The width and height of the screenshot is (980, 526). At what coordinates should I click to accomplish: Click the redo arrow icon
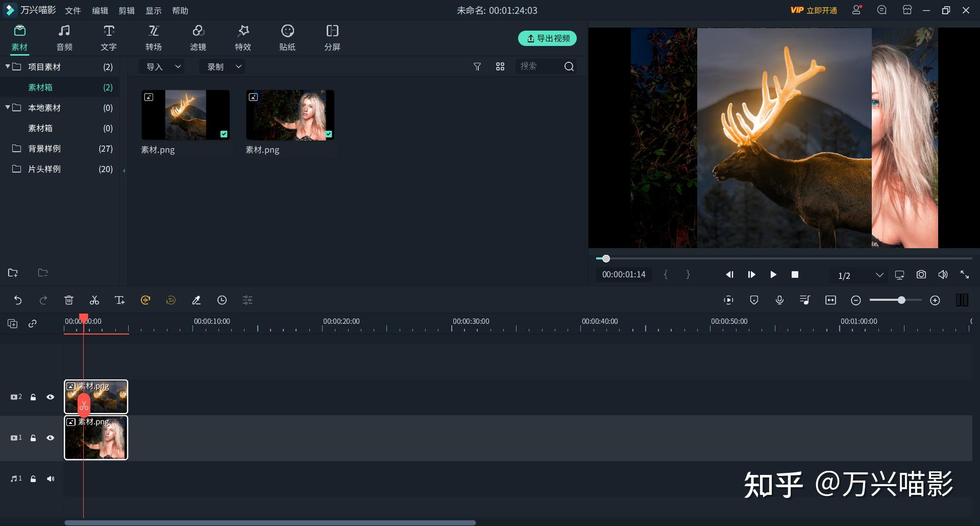point(43,300)
